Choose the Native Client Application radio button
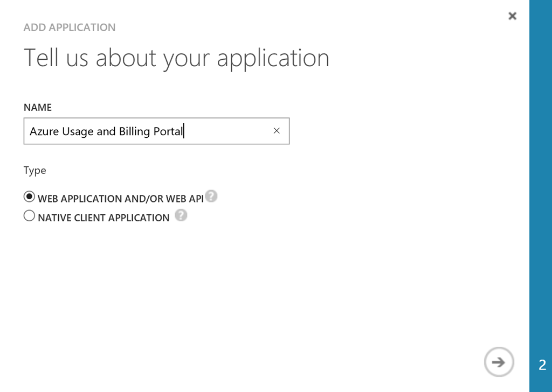Viewport: 552px width, 392px height. coord(30,216)
